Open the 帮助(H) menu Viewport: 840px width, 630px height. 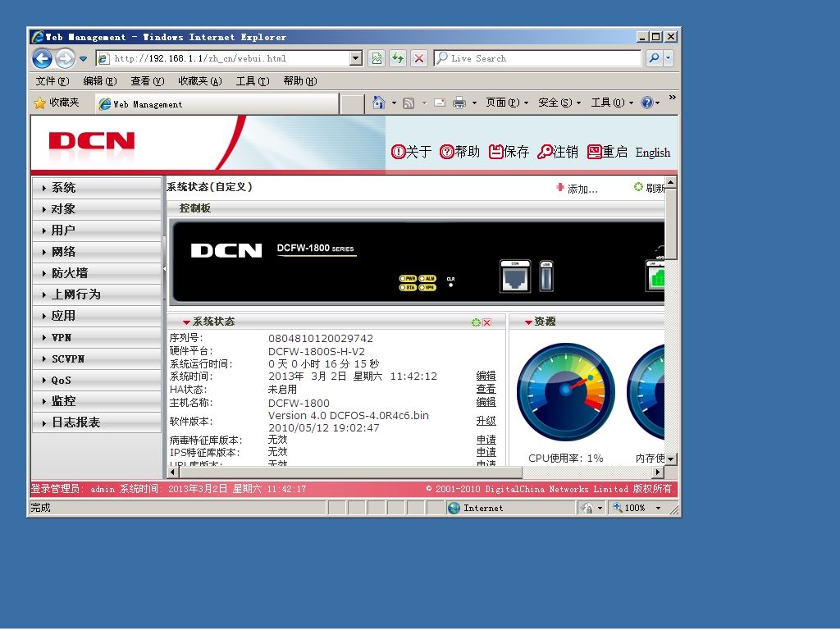coord(300,81)
